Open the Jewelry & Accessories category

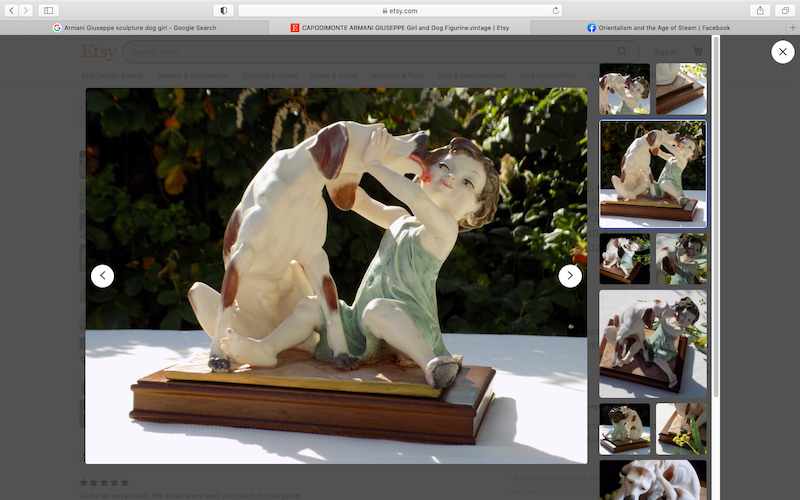(x=192, y=76)
